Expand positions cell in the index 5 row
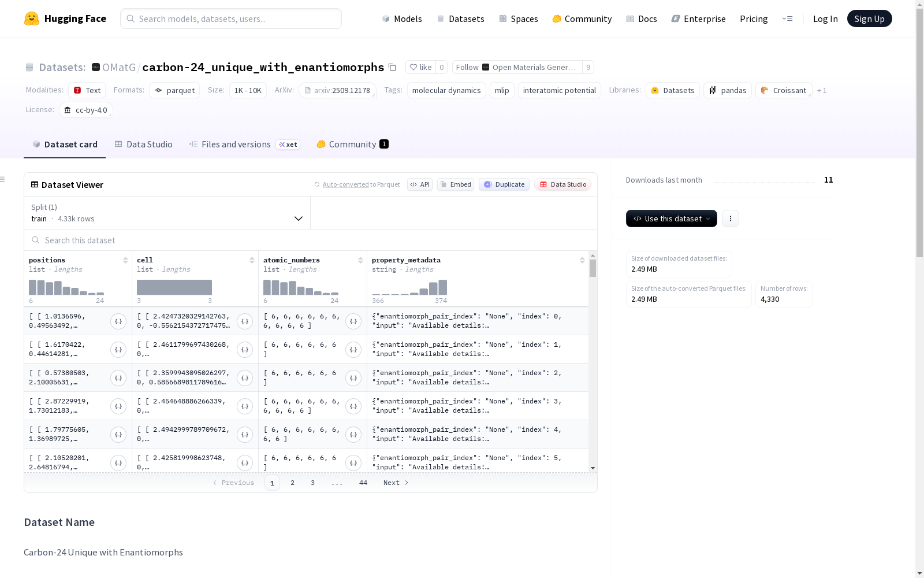 click(x=118, y=463)
